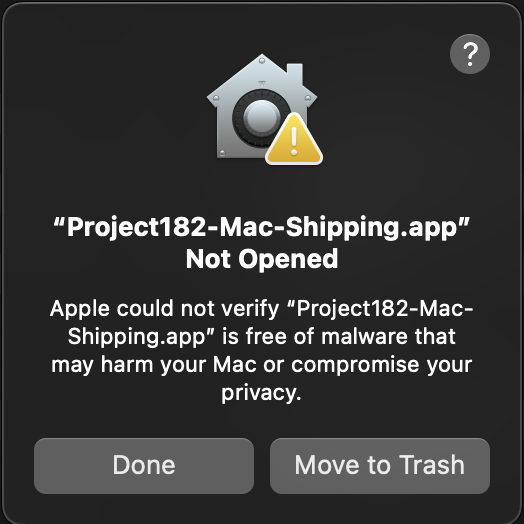
Task: Open help via the question mark button
Action: 470,54
